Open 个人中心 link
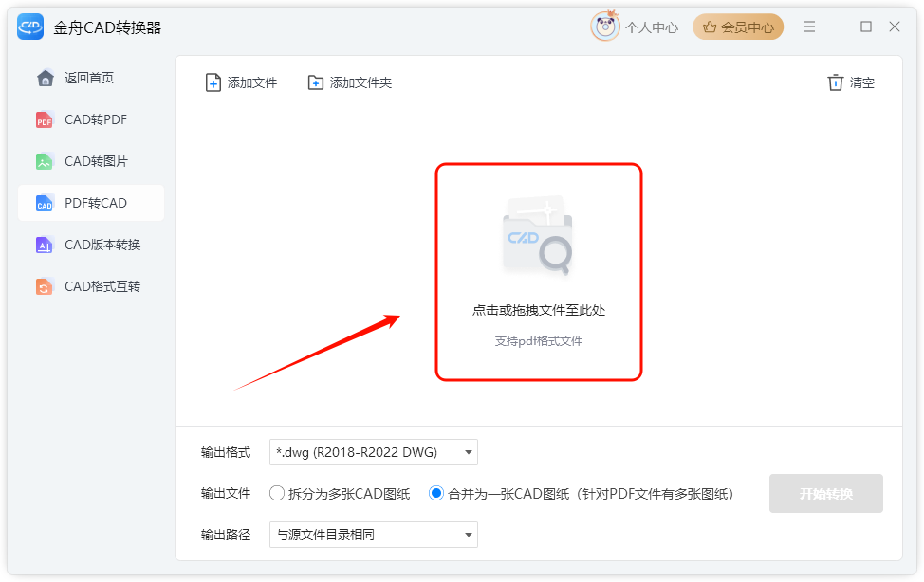Viewport: 924px width, 582px height. click(651, 27)
